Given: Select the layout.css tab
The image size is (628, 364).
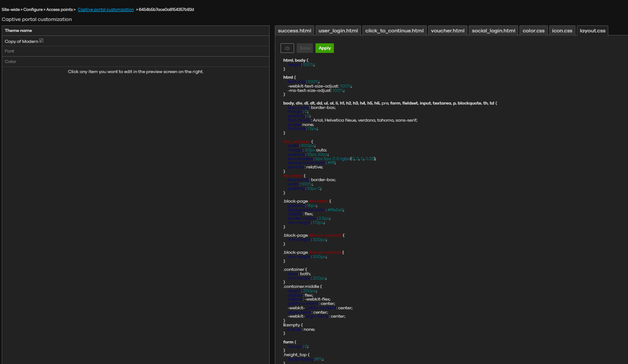Looking at the screenshot, I should pyautogui.click(x=592, y=31).
